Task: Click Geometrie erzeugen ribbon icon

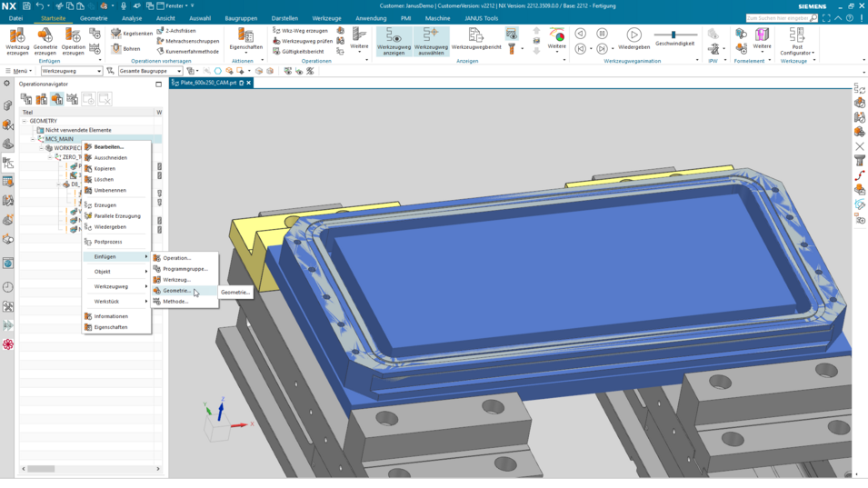Action: [45, 42]
